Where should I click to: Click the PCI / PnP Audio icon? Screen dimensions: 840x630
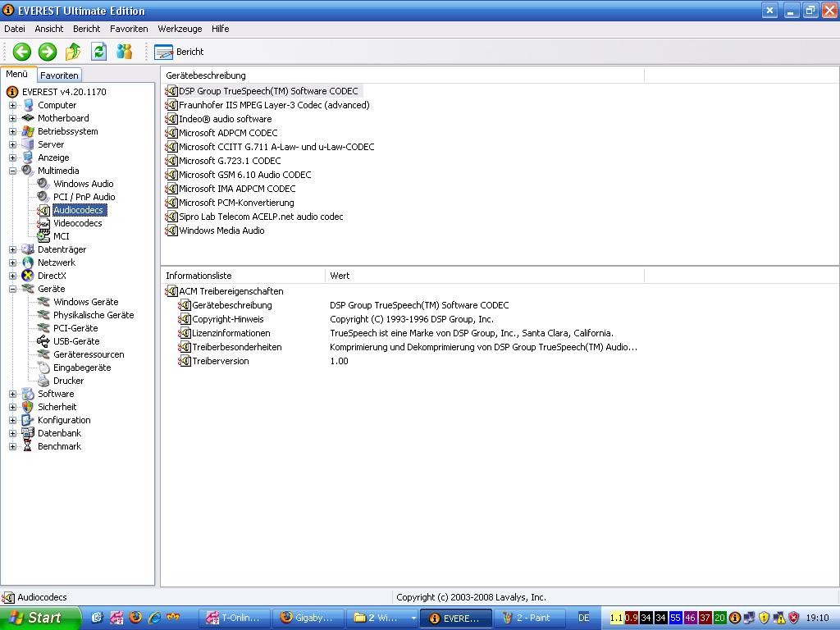43,197
